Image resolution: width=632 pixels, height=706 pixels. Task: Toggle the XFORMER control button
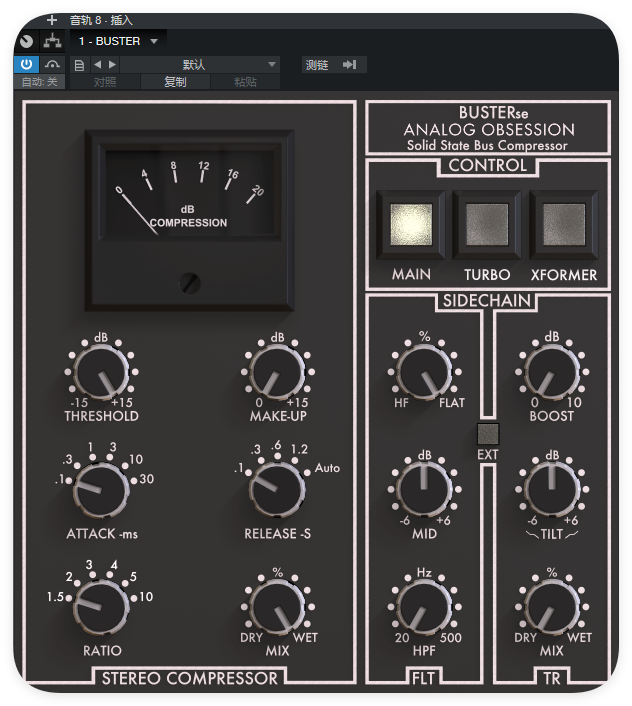(x=564, y=225)
